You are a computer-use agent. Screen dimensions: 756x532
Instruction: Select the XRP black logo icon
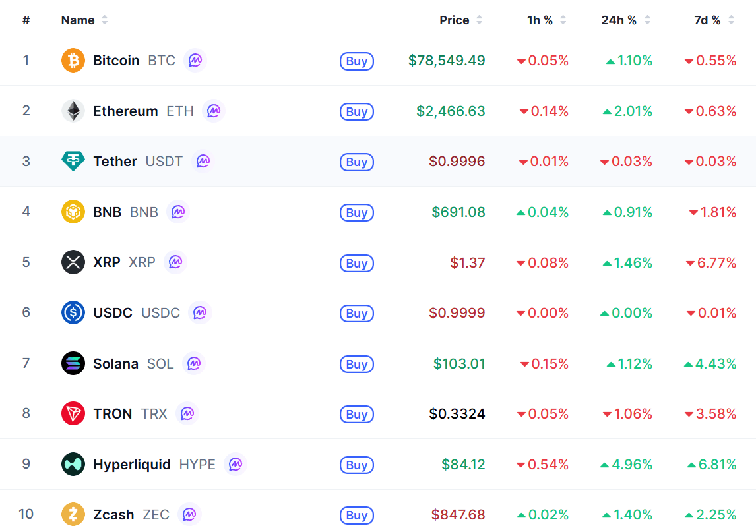click(x=73, y=262)
